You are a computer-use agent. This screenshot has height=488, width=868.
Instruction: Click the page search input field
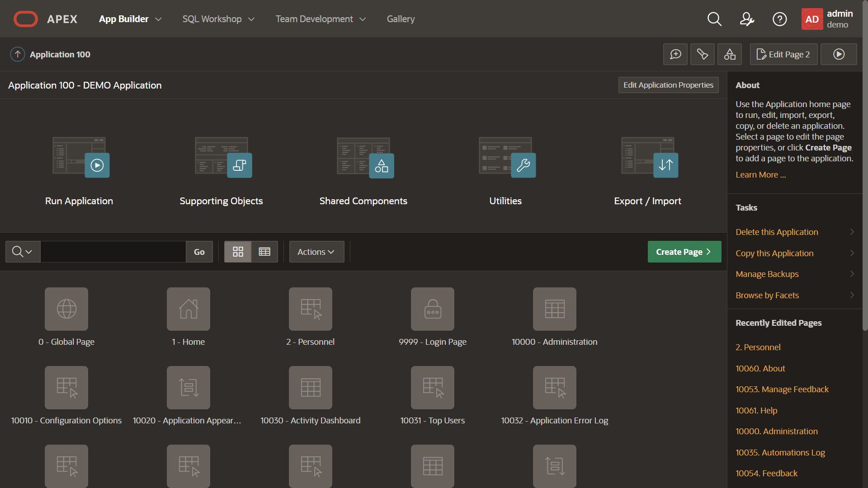click(113, 252)
